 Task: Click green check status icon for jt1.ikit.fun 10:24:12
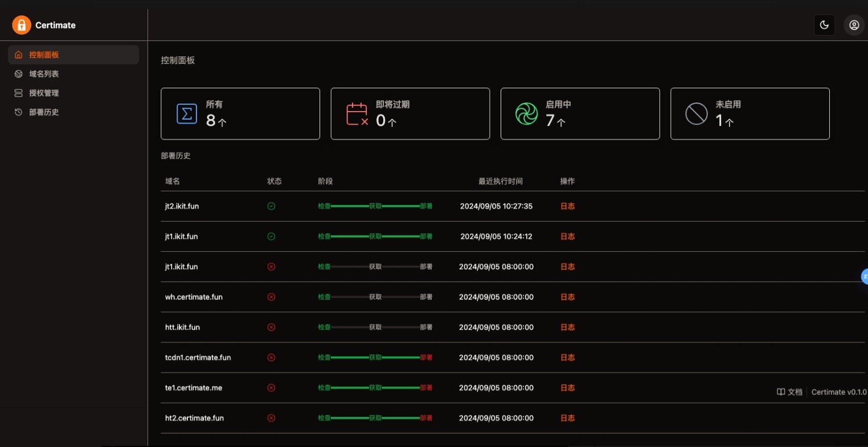tap(271, 236)
